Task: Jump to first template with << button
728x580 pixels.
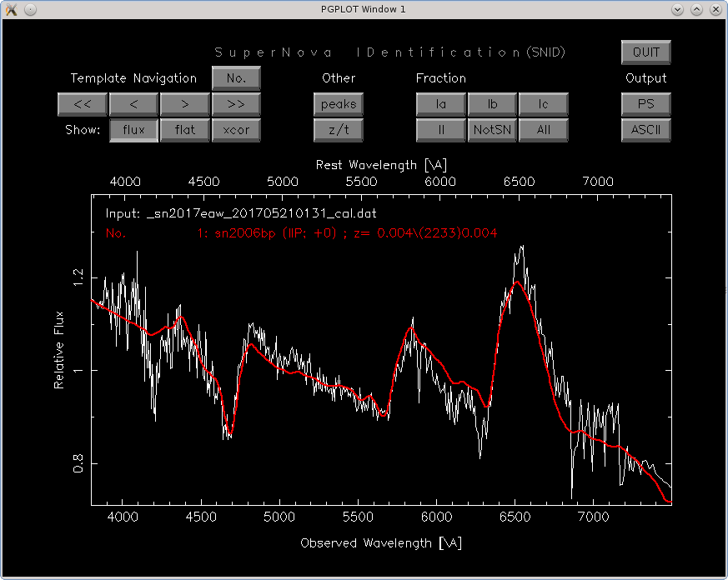Action: [x=82, y=104]
